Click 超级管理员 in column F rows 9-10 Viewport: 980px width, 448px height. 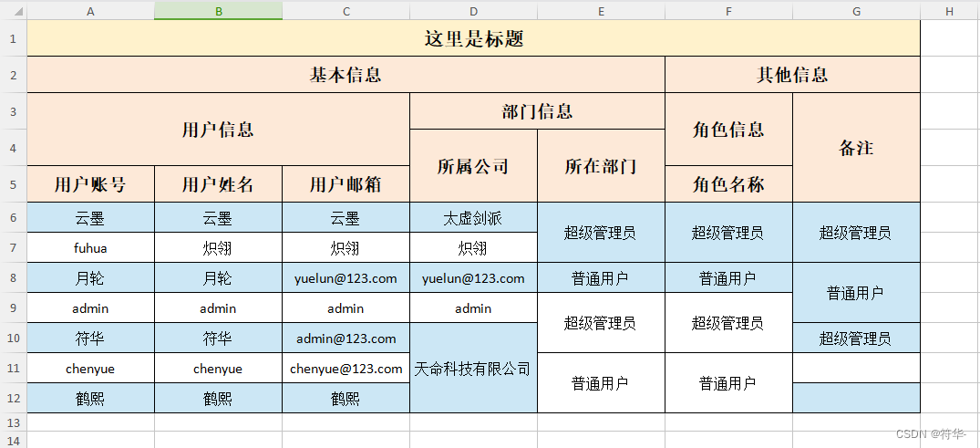728,323
